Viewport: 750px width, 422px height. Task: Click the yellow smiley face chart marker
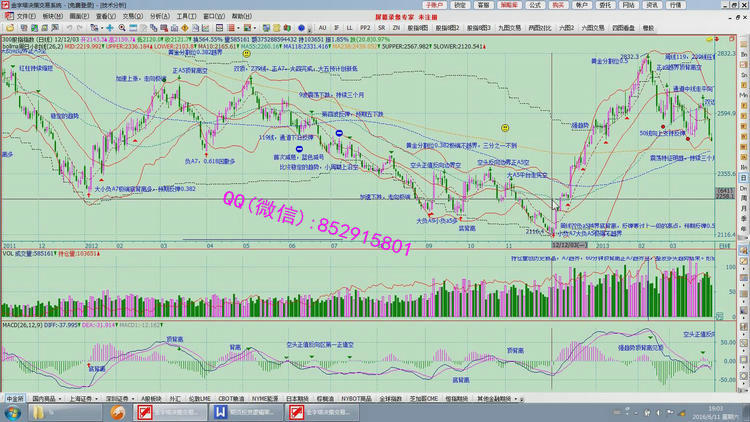pos(505,128)
